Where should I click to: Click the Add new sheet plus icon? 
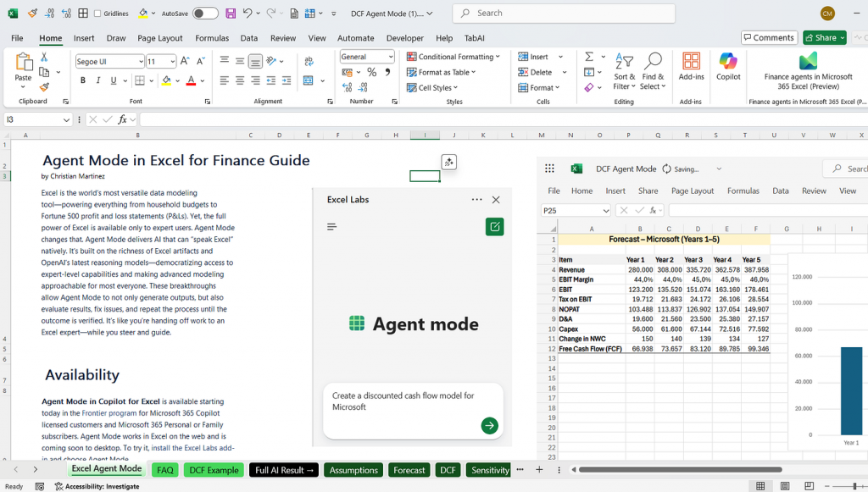539,470
